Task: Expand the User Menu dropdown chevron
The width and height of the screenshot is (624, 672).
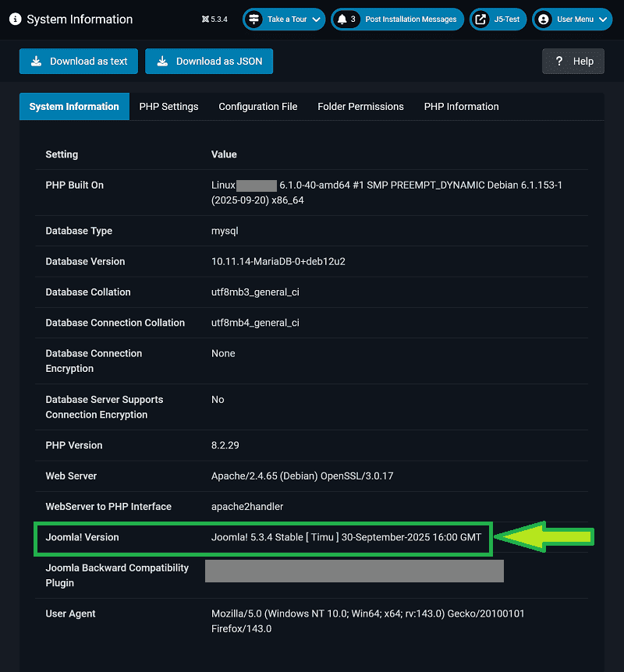Action: 603,19
